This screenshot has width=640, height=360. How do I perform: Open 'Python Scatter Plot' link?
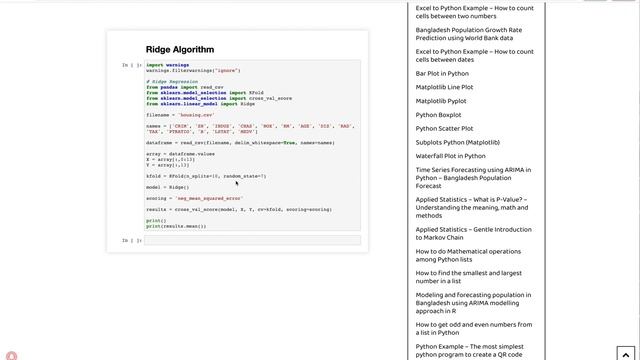click(444, 128)
